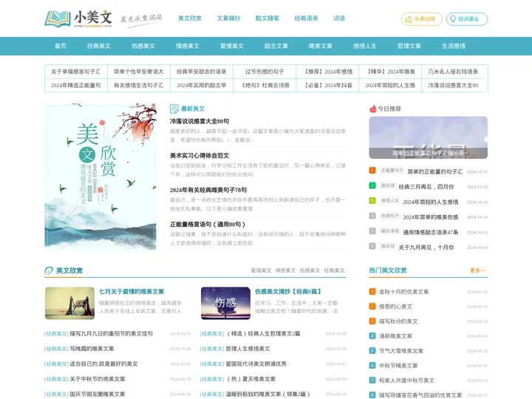This screenshot has height=399, width=532.
Task: Select 爱情美文 in the teal nav bar
Action: point(232,46)
